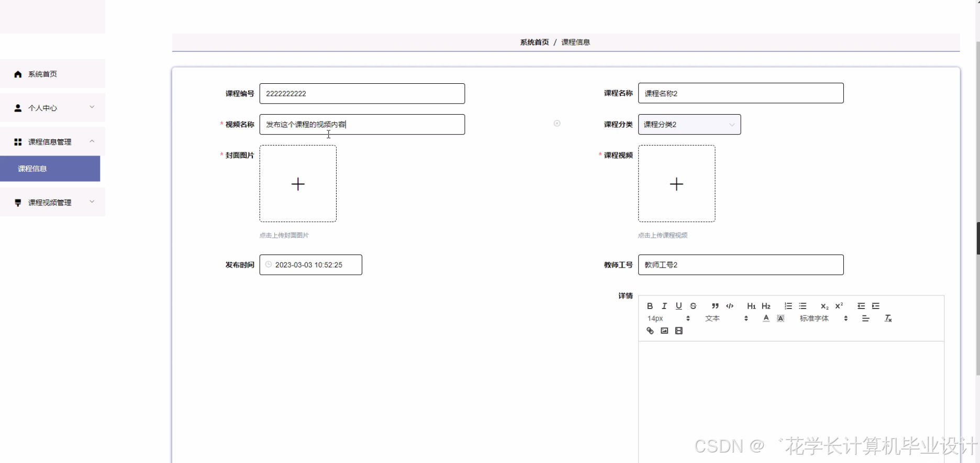Create a numbered list
The image size is (980, 463).
tap(788, 306)
